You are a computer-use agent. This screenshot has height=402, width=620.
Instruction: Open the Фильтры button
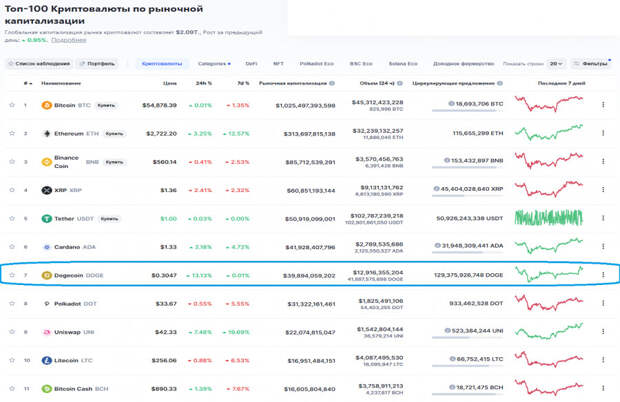[x=591, y=64]
